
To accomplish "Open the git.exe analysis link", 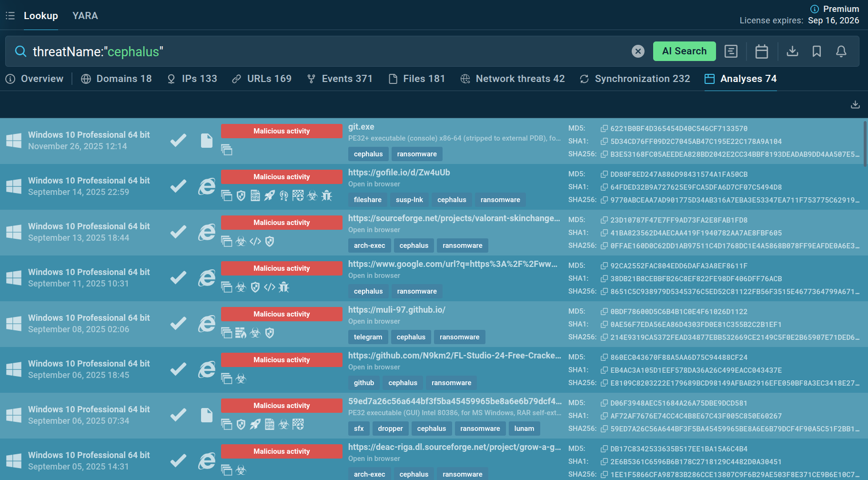I will tap(361, 127).
